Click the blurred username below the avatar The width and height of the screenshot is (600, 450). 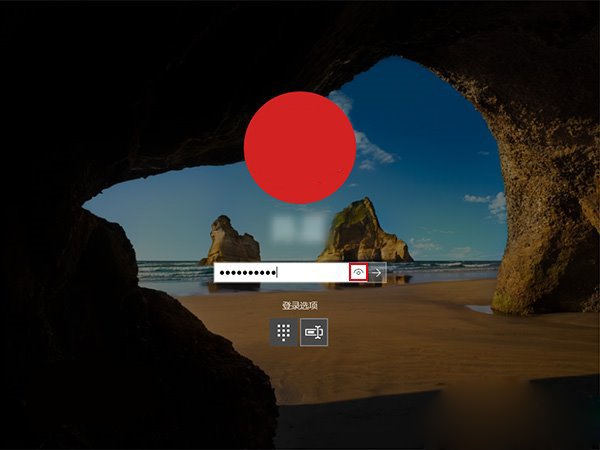(x=300, y=227)
